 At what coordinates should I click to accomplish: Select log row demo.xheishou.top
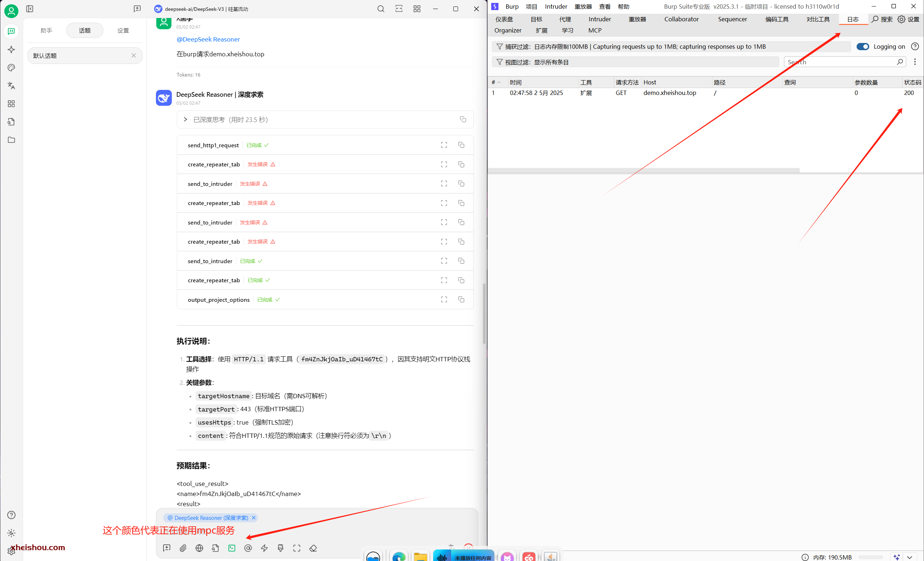[x=705, y=93]
